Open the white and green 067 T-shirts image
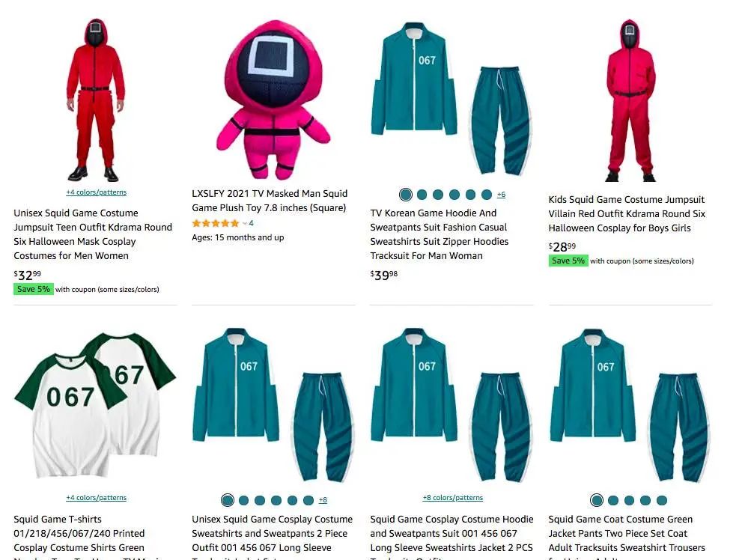 tap(95, 406)
